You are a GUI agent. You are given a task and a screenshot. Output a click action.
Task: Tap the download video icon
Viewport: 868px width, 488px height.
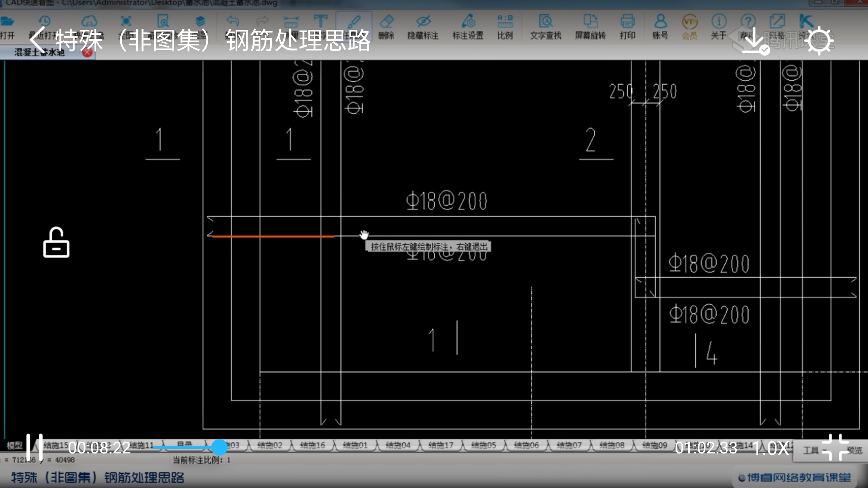click(755, 41)
